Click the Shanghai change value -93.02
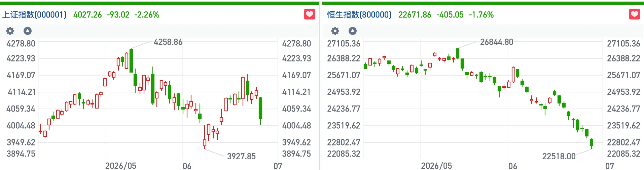 point(118,15)
